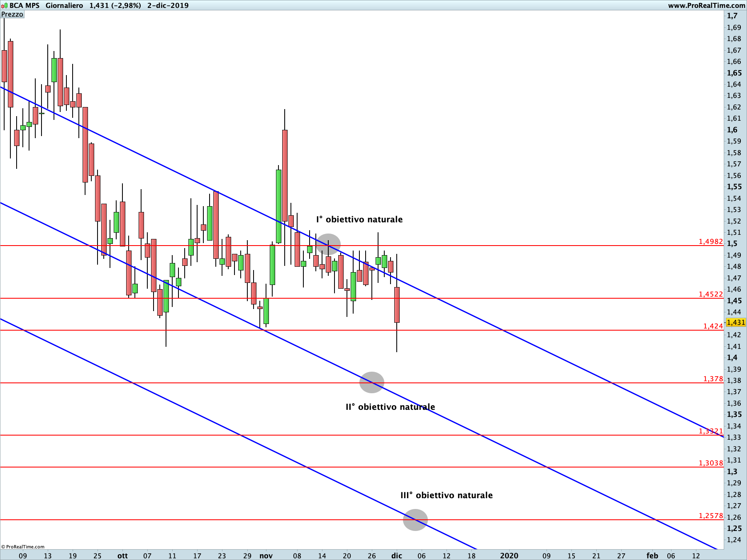Screen dimensions: 747x560
Task: Click the red 1,4982 level label
Action: click(711, 241)
